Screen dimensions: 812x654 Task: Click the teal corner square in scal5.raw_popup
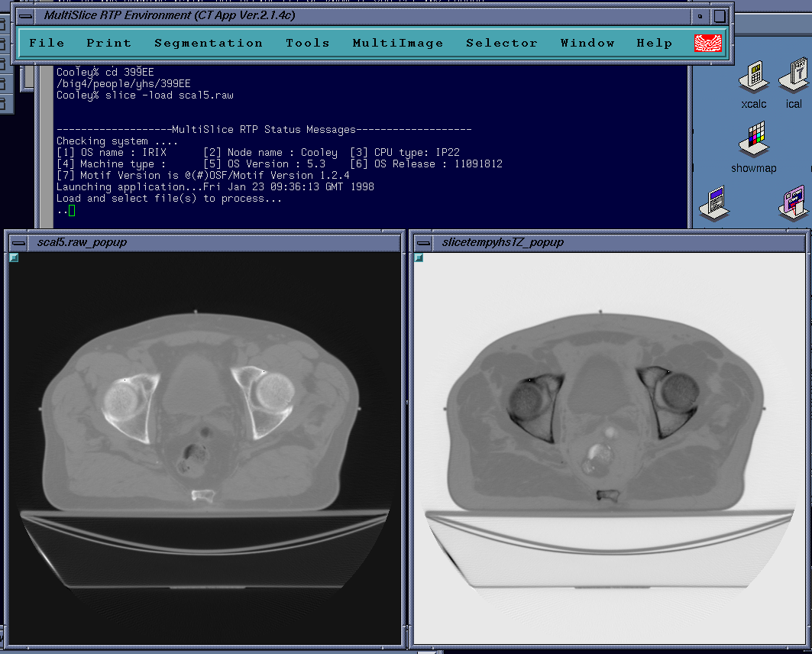tap(14, 257)
